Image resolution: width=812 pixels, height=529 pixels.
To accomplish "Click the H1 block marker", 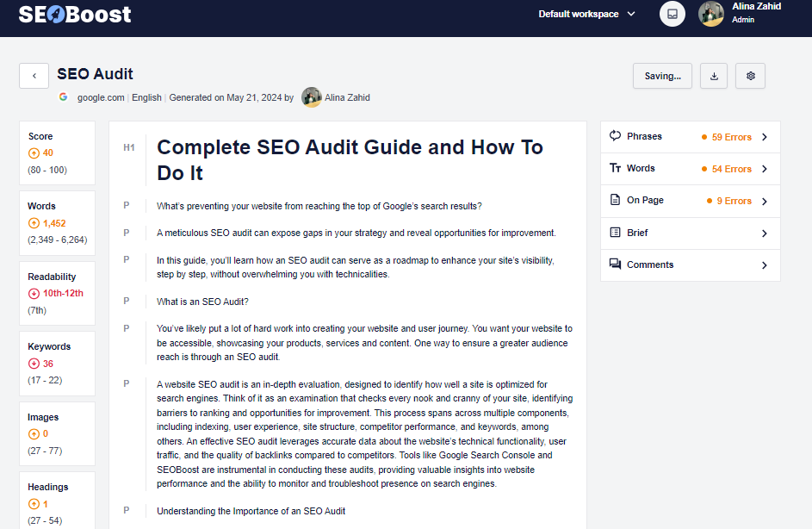I will click(x=129, y=147).
